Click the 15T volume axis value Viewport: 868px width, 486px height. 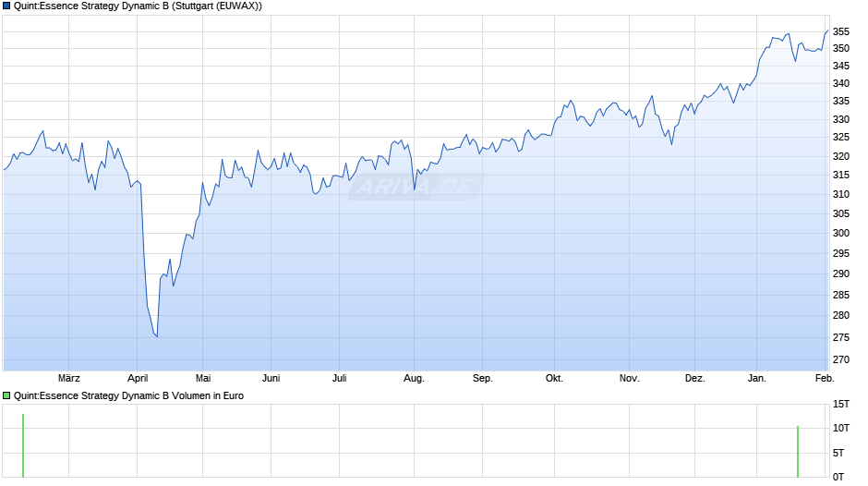pyautogui.click(x=841, y=404)
